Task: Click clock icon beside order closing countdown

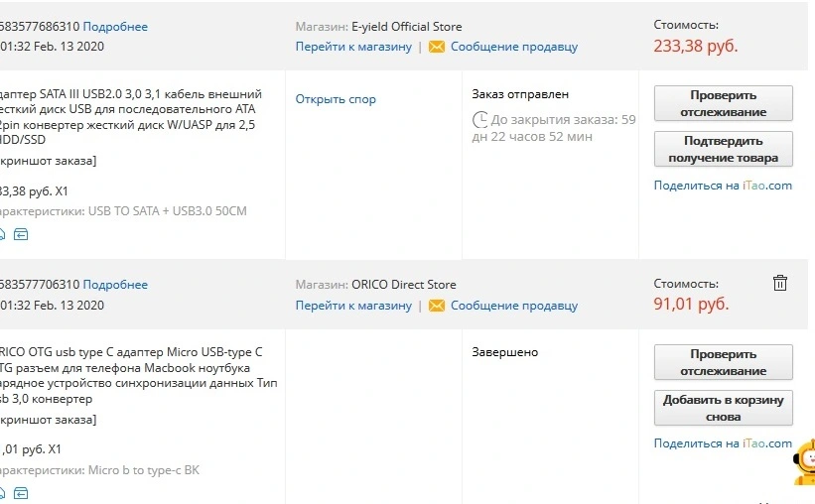Action: click(479, 119)
